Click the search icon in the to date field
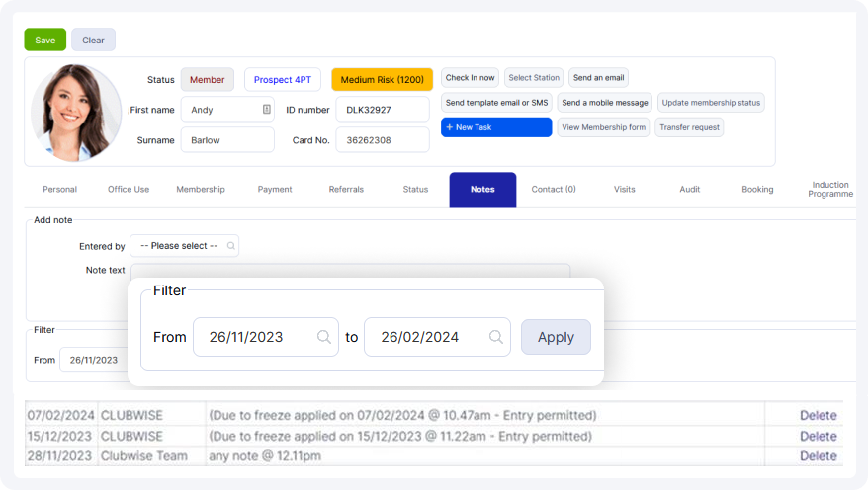 (x=495, y=337)
